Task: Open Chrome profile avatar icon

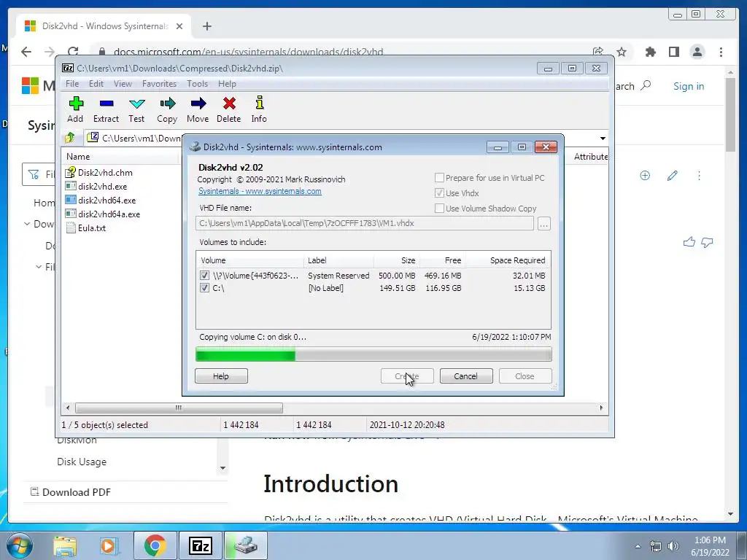Action: click(x=697, y=52)
